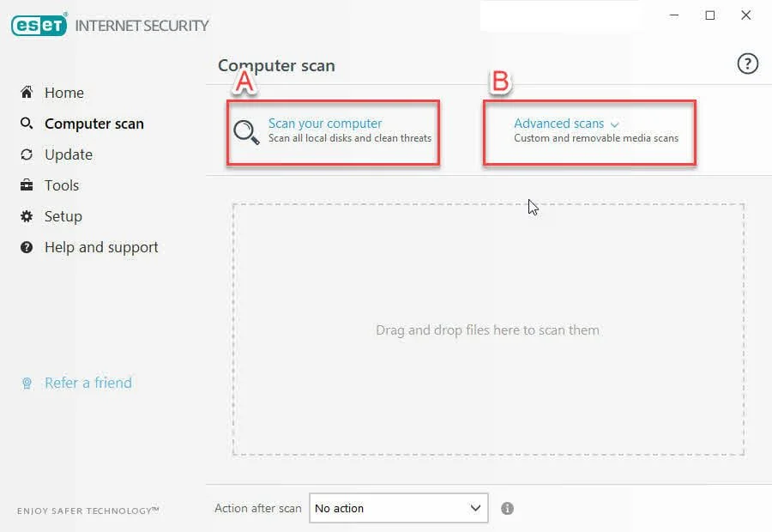Click the chevron beside Advanced scans
772x532 pixels.
pyautogui.click(x=615, y=125)
